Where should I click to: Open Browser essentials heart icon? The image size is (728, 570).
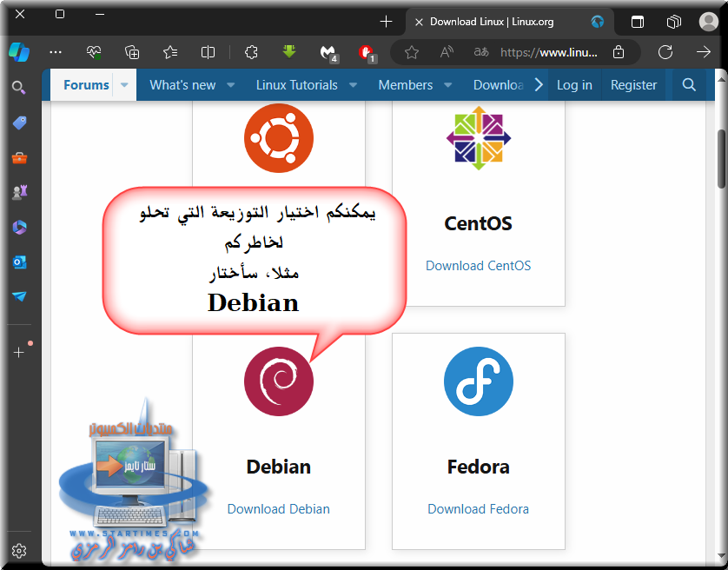[x=94, y=52]
